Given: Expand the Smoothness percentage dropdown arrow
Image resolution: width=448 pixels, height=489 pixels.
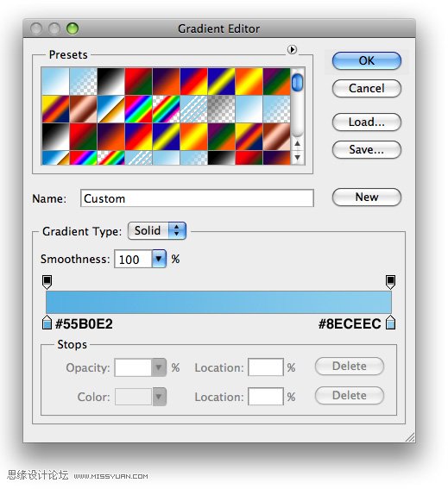Looking at the screenshot, I should (159, 259).
